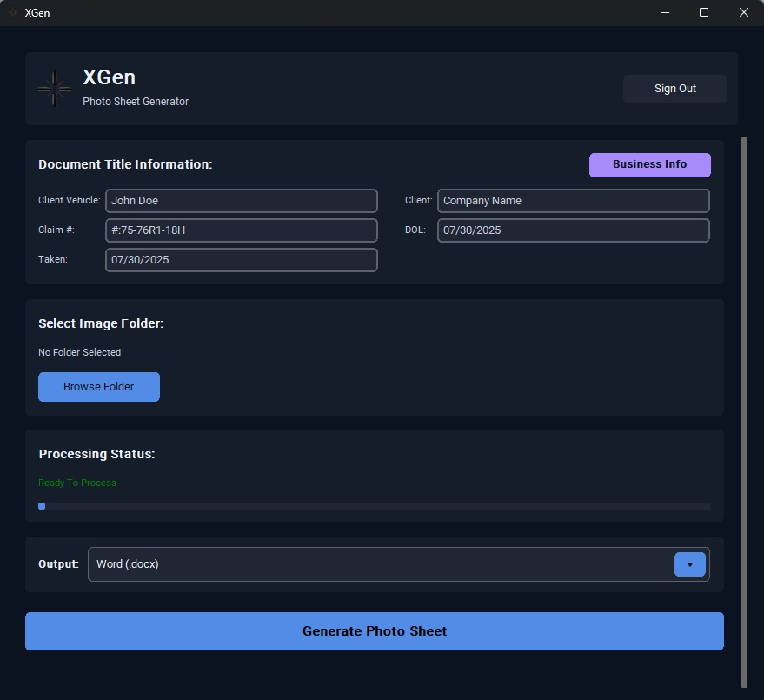Sign out of XGen
Image resolution: width=764 pixels, height=700 pixels.
coord(674,88)
